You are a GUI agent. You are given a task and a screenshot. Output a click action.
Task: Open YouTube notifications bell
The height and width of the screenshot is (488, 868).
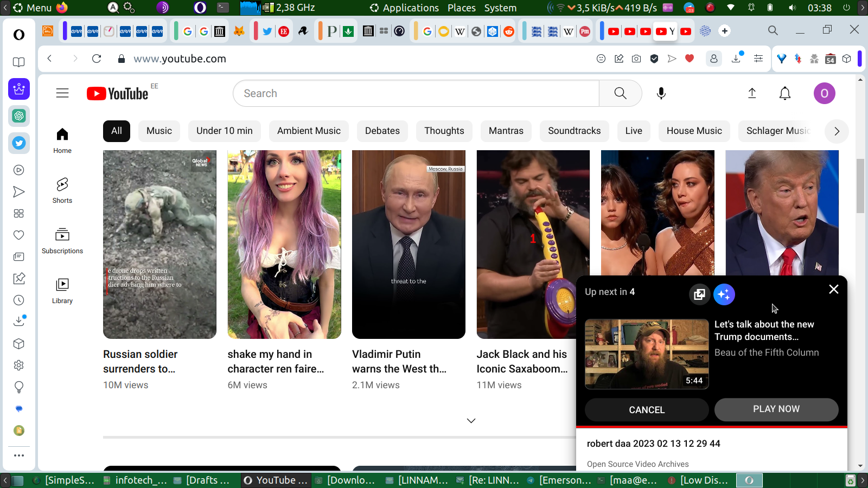tap(784, 93)
